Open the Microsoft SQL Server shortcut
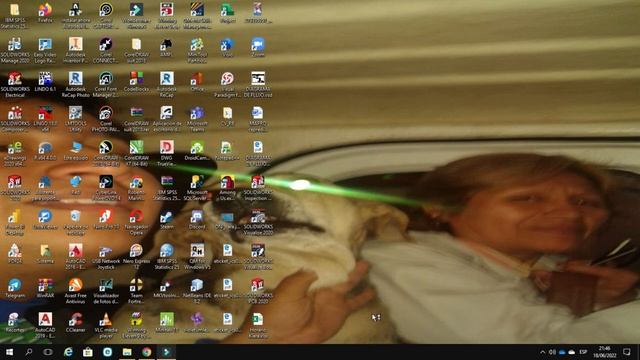640x360 pixels. 197,187
